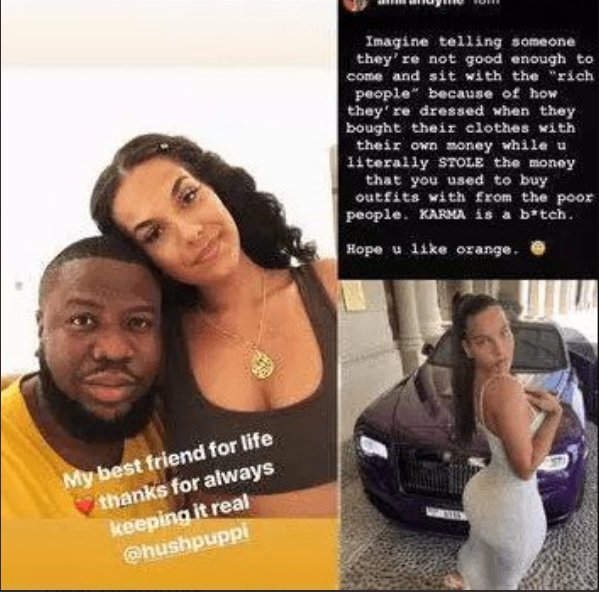Click the 'keeping it real' caption line
This screenshot has width=599, height=592.
[x=180, y=516]
